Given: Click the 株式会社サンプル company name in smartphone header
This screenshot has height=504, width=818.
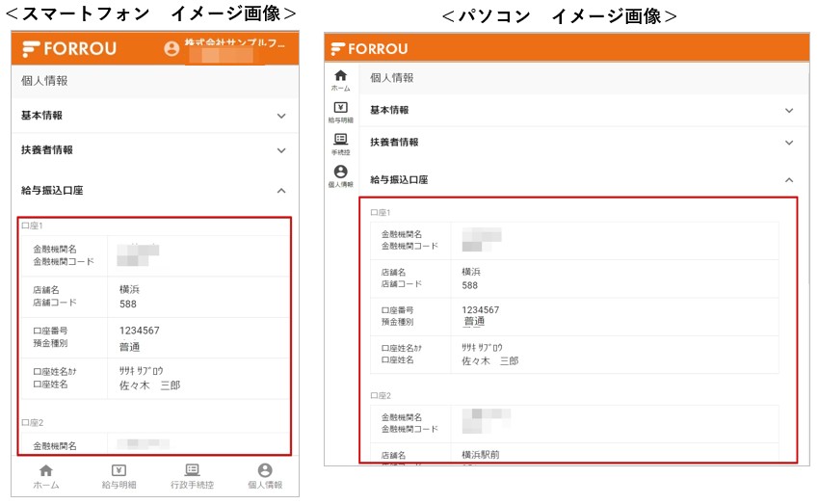Looking at the screenshot, I should point(235,42).
